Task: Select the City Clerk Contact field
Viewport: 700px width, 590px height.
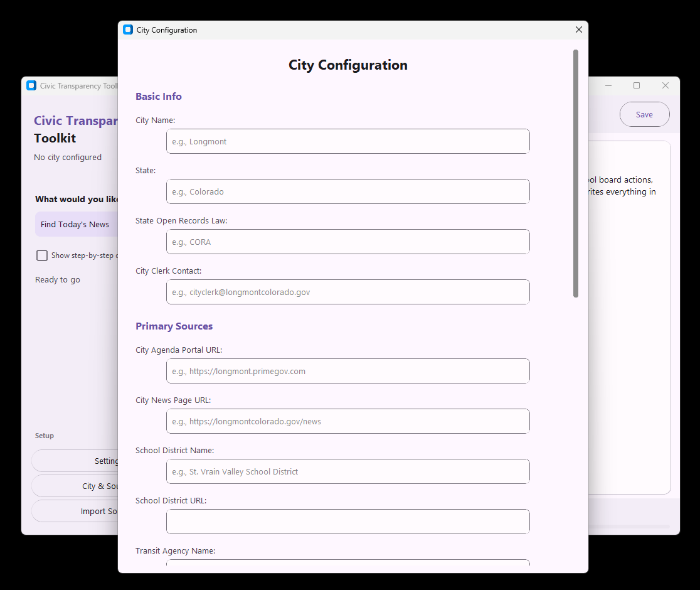Action: (348, 292)
